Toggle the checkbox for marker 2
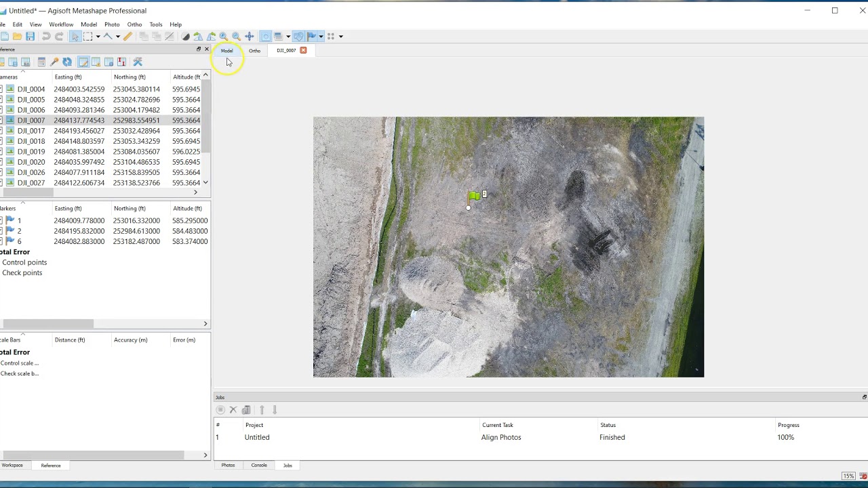 [x=1, y=231]
